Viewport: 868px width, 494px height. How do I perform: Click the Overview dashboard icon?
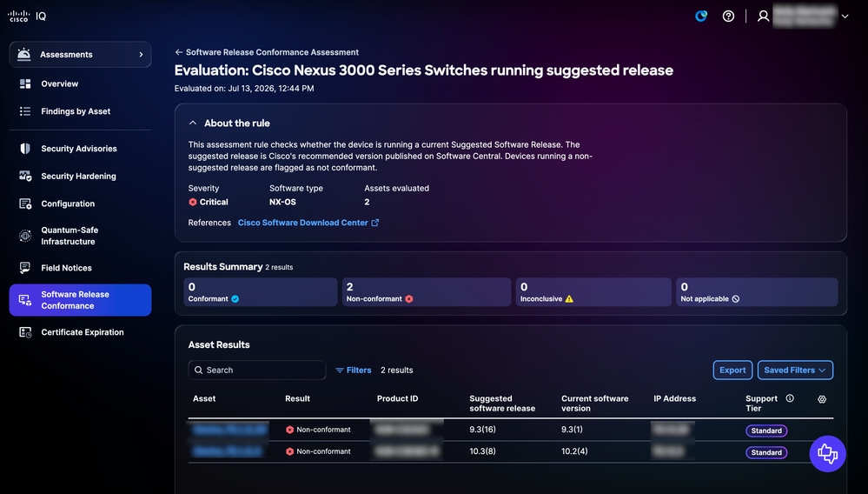[25, 83]
